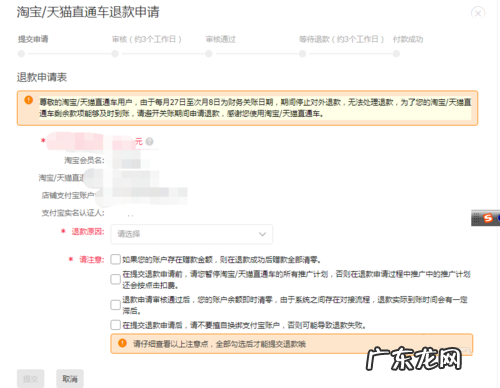Click the 等待退款 step dot

(x=302, y=54)
